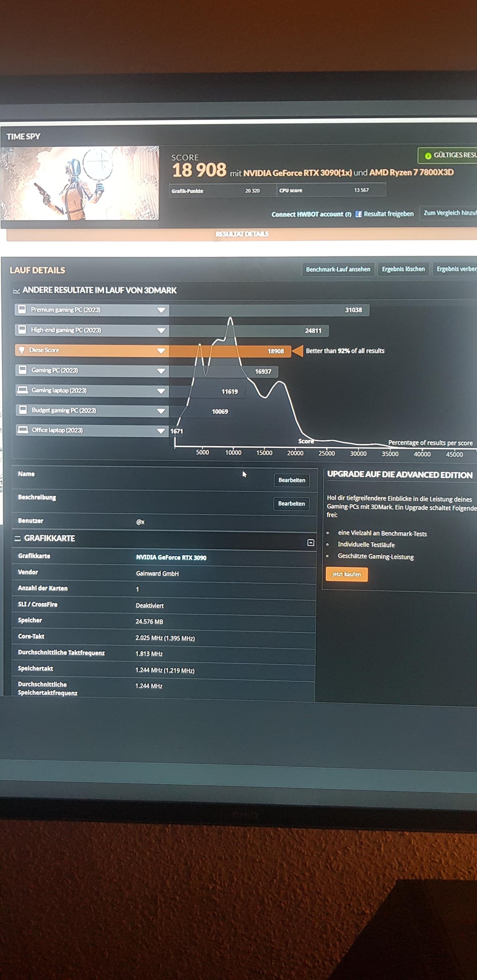Image resolution: width=477 pixels, height=980 pixels.
Task: Delete the result with Ergebnis löschen
Action: click(x=403, y=269)
